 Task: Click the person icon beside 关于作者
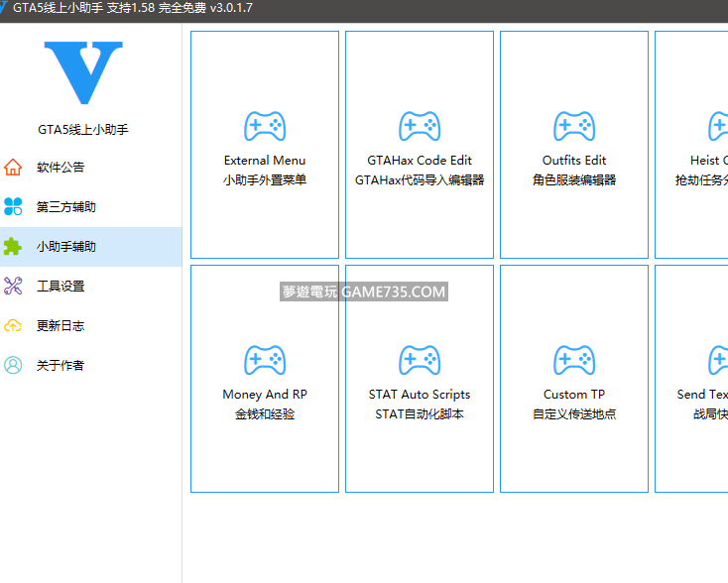(13, 365)
